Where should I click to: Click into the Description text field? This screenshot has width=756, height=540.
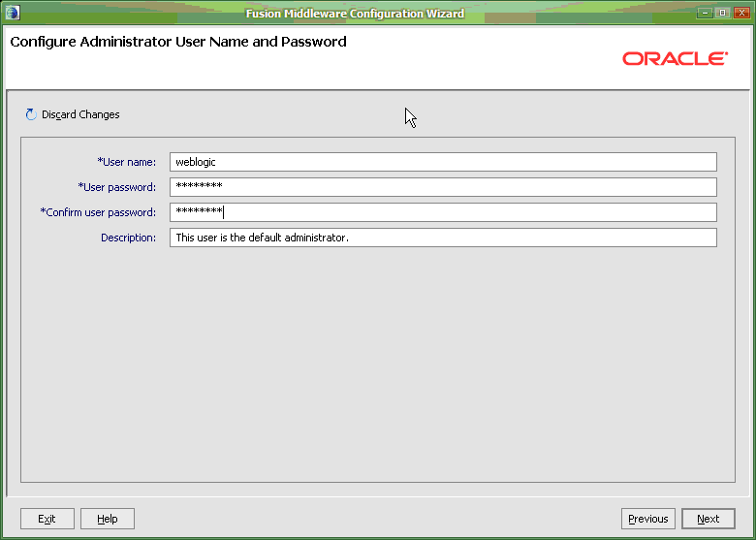[443, 238]
